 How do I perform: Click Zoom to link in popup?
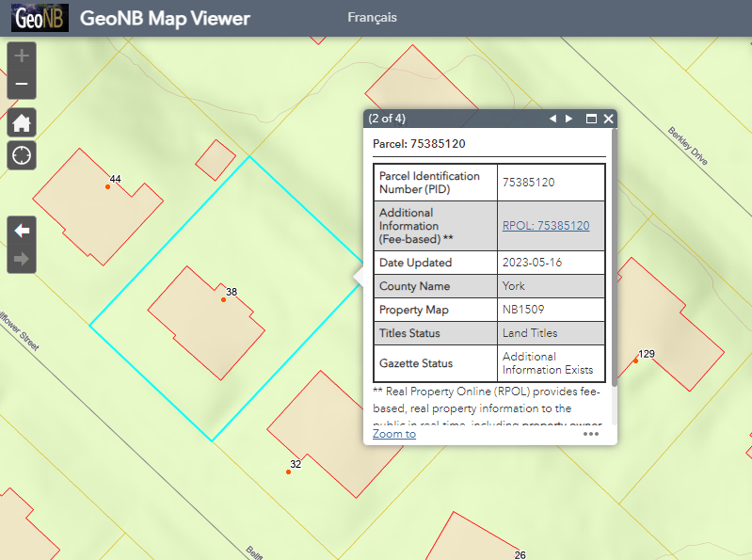tap(394, 434)
